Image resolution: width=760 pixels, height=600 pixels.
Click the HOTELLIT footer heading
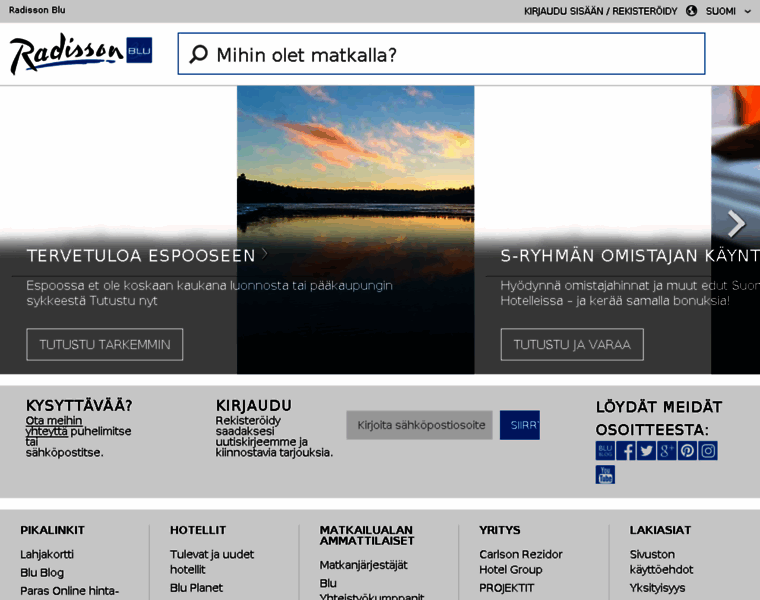click(x=198, y=530)
